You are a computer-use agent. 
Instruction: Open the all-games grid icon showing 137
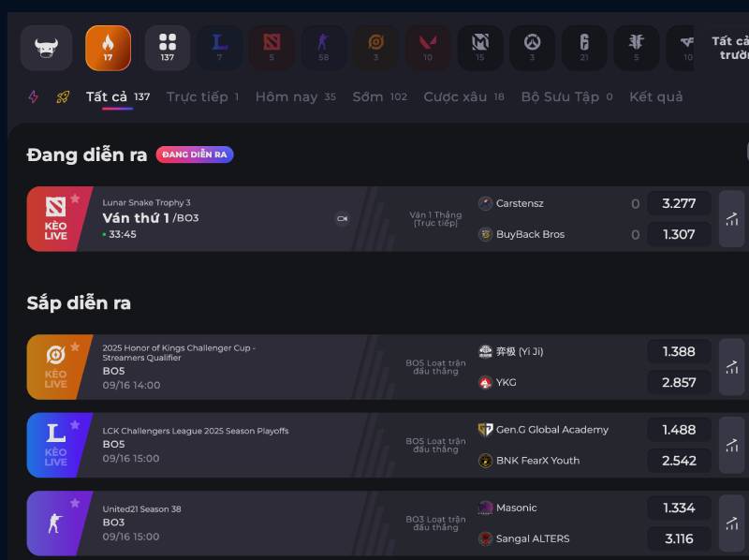(168, 48)
